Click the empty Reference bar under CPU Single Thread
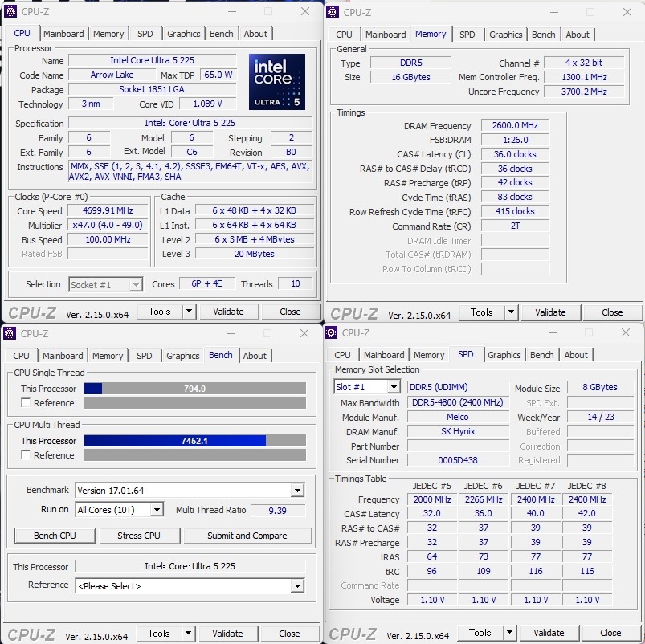This screenshot has width=645, height=644. 194,402
